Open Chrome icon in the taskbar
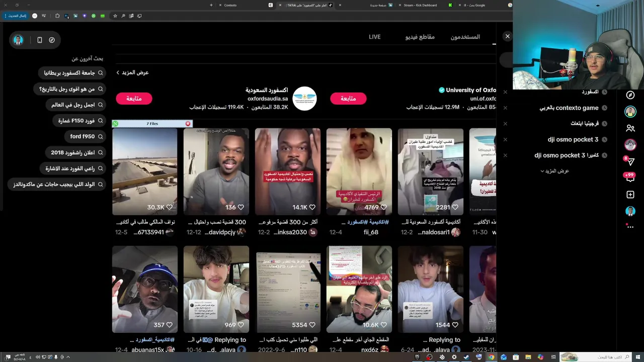 (x=491, y=357)
